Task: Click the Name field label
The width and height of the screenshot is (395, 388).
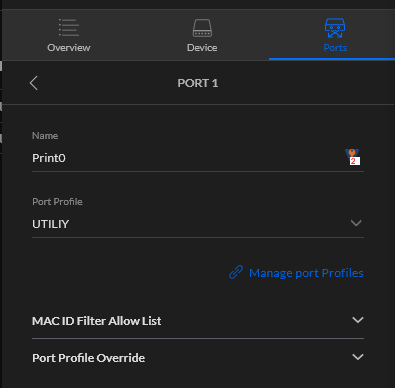Action: click(45, 136)
